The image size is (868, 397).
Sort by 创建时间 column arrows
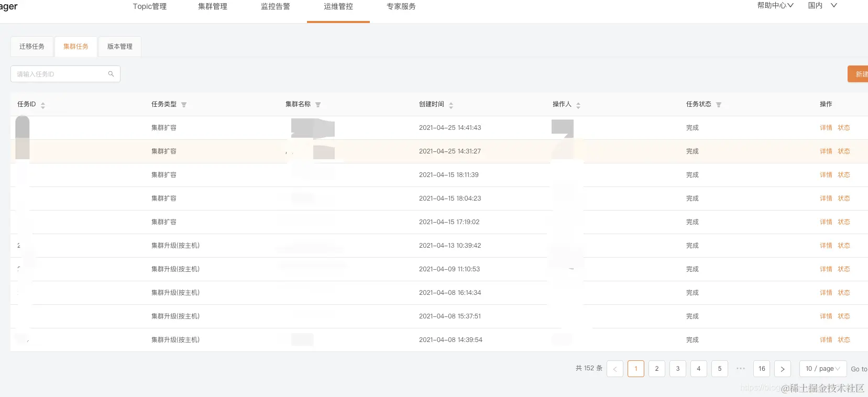click(x=451, y=105)
